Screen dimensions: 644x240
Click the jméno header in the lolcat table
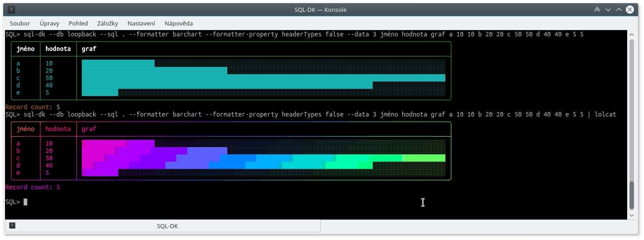tap(25, 129)
